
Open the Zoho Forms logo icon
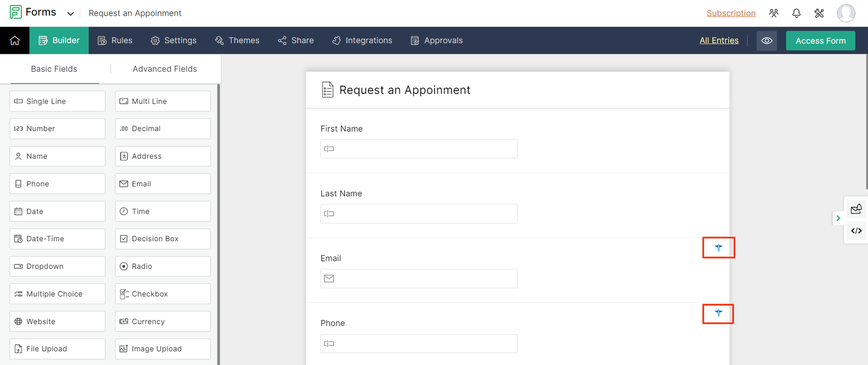point(16,11)
